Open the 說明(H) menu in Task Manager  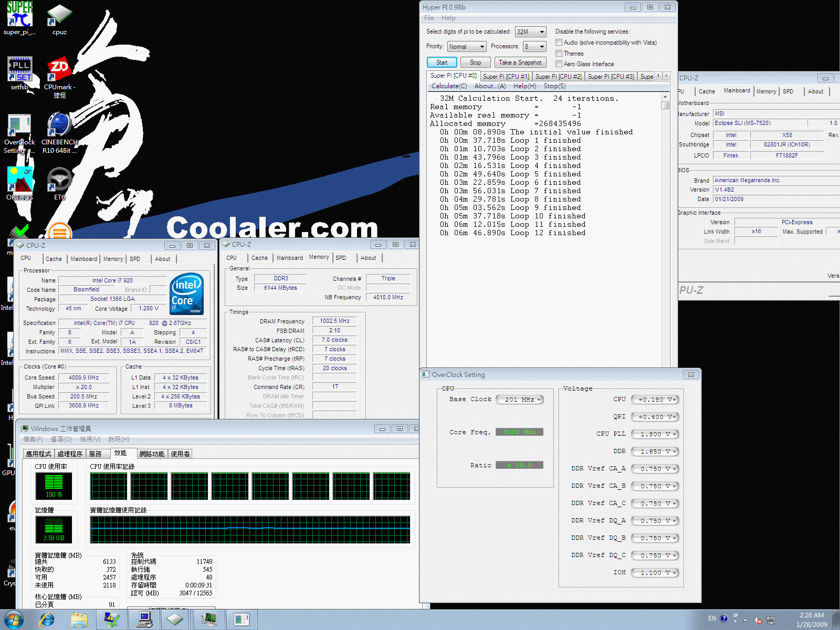[119, 439]
